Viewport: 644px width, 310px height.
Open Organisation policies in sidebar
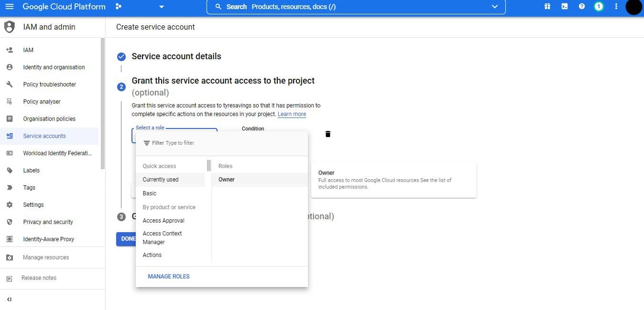49,119
